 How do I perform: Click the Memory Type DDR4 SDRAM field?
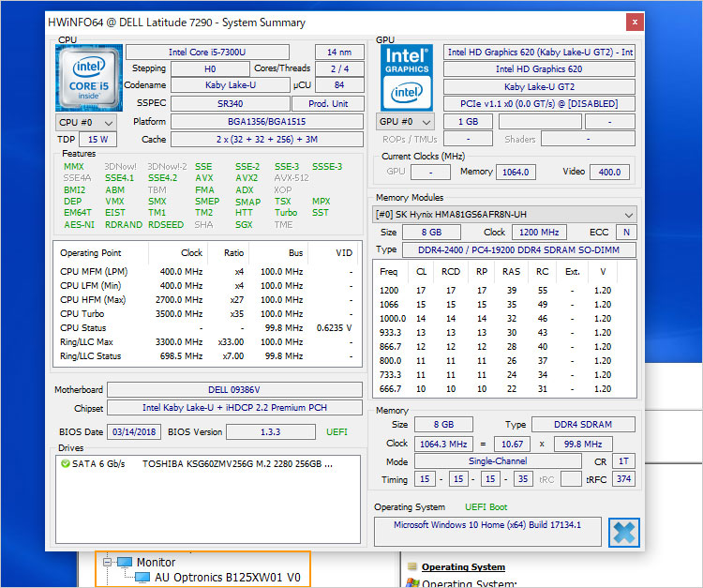pos(583,424)
